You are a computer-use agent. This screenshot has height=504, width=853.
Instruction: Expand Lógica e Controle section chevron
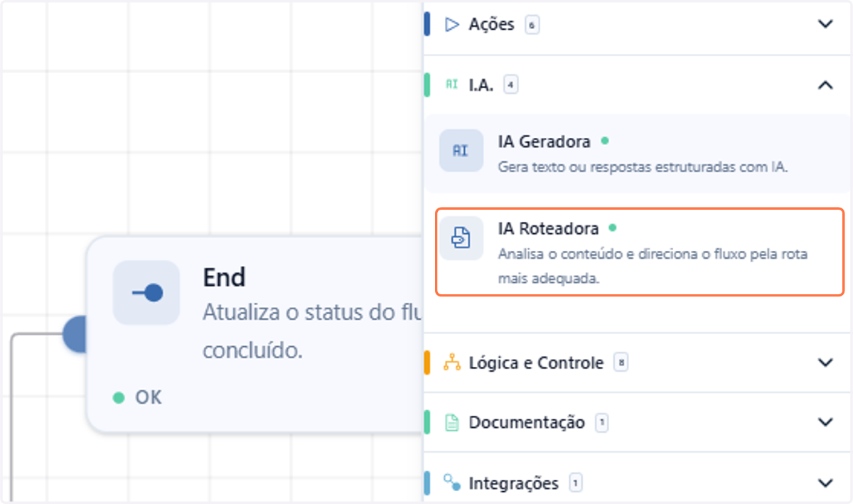tap(825, 363)
